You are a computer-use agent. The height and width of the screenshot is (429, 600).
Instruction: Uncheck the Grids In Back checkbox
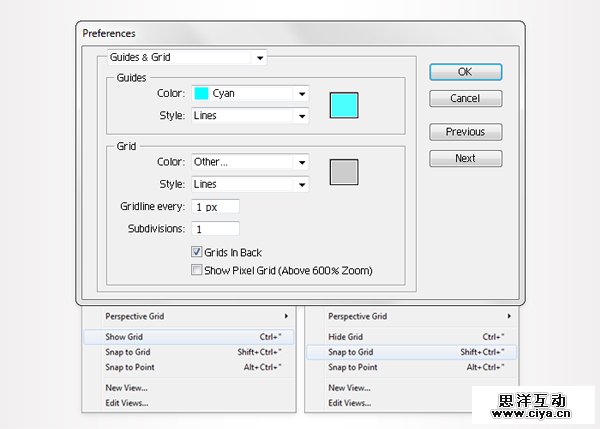[x=196, y=253]
